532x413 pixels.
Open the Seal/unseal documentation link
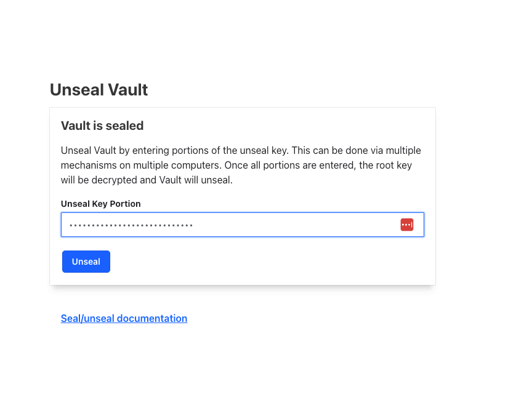click(124, 318)
